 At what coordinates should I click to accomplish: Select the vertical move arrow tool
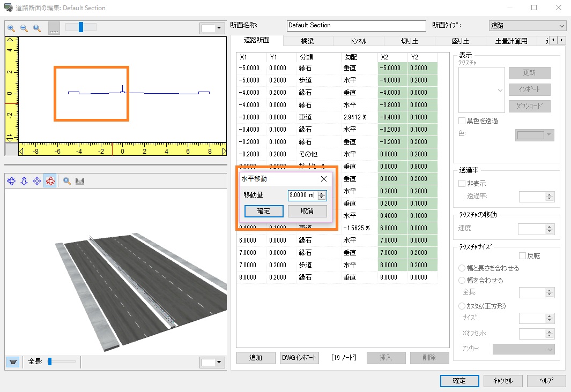pyautogui.click(x=24, y=182)
